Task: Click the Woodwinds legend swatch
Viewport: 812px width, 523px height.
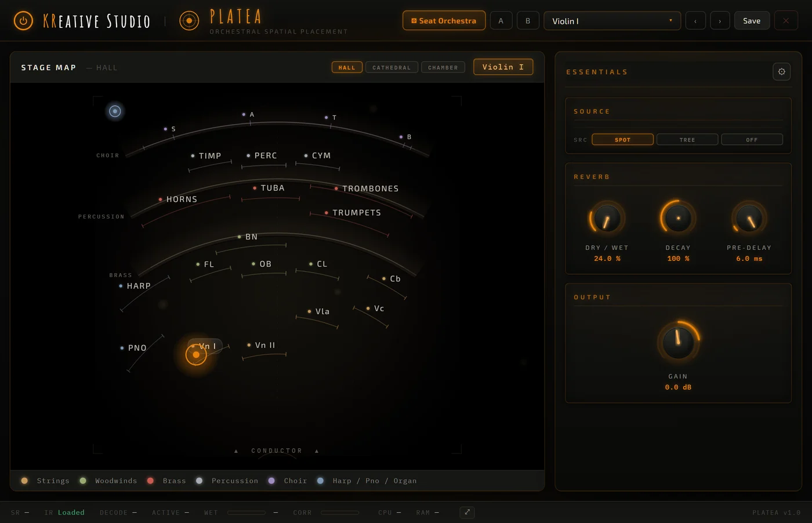Action: click(83, 481)
